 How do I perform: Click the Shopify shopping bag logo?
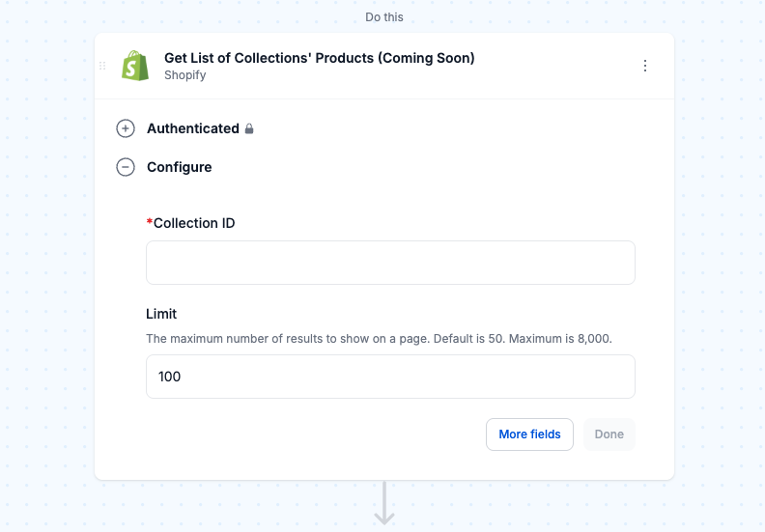135,66
